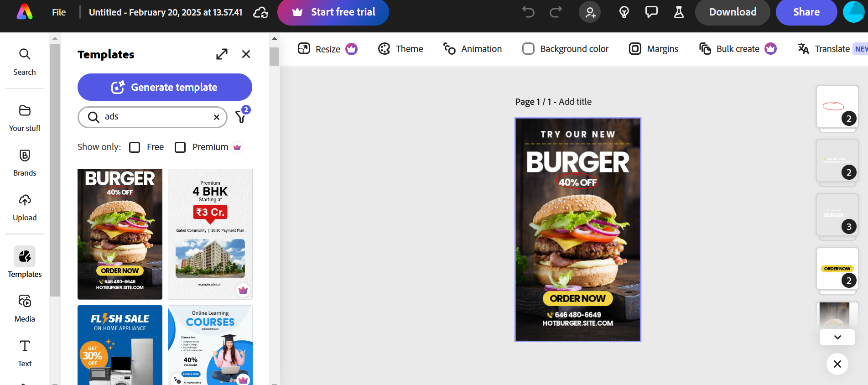
Task: Click the cloud sync status icon
Action: [260, 12]
